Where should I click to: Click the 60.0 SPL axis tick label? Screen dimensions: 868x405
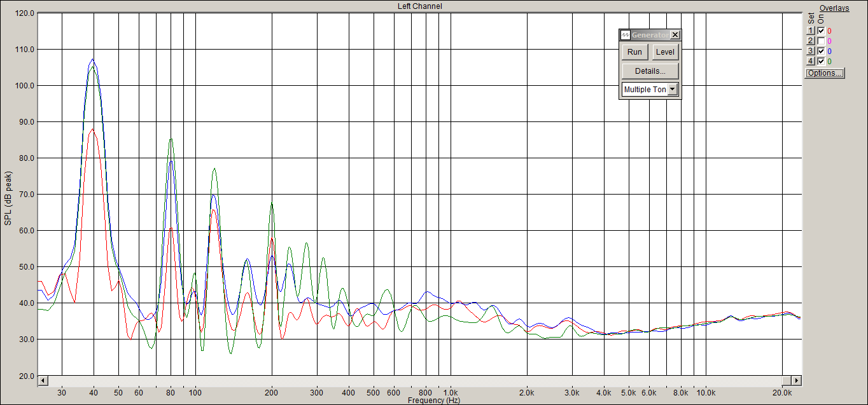click(x=26, y=230)
